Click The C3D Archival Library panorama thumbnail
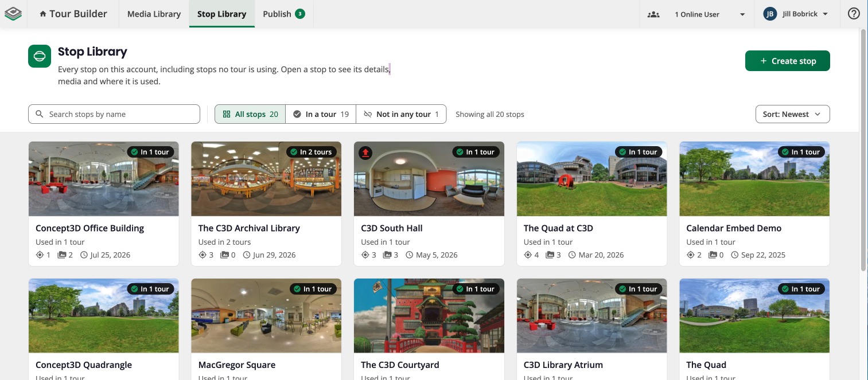 click(266, 179)
